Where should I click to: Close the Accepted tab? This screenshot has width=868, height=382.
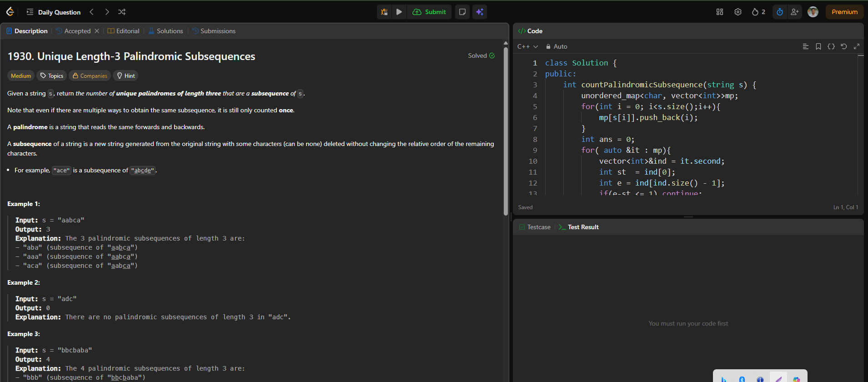point(97,31)
